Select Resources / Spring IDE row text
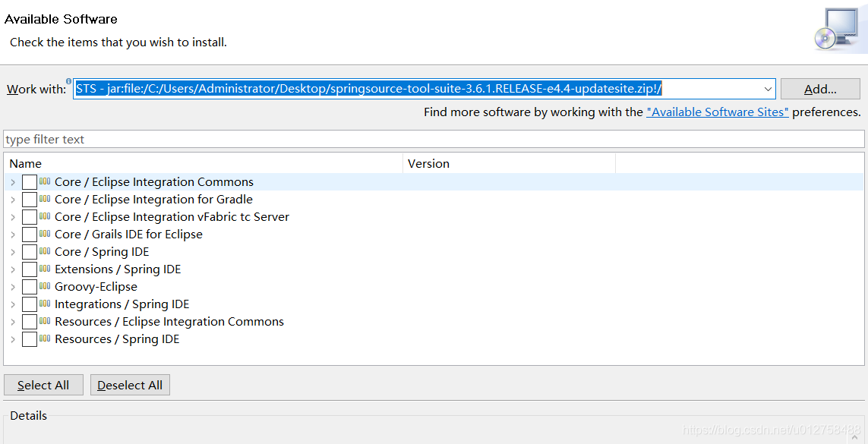 click(117, 339)
